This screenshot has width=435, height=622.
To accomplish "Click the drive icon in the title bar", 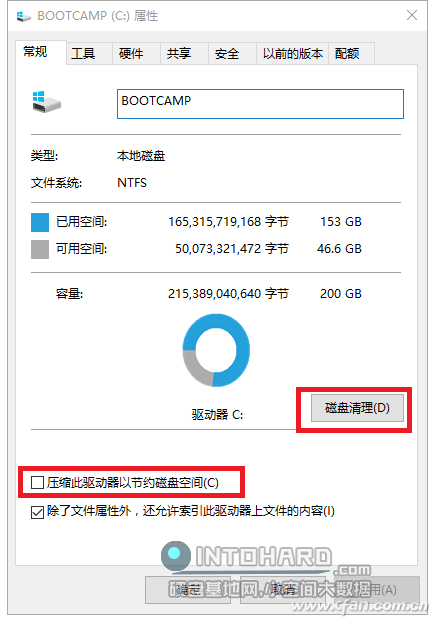I will tap(23, 16).
